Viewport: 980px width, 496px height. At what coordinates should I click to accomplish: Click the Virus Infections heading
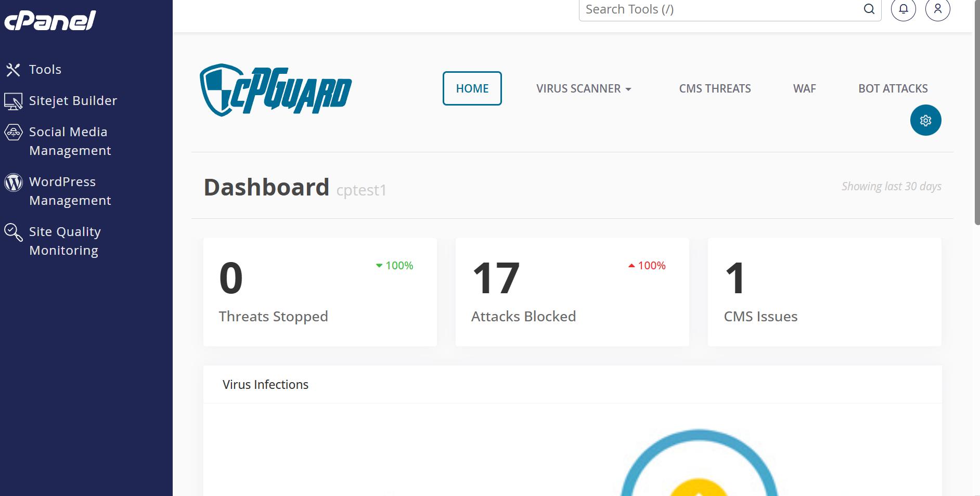click(265, 385)
